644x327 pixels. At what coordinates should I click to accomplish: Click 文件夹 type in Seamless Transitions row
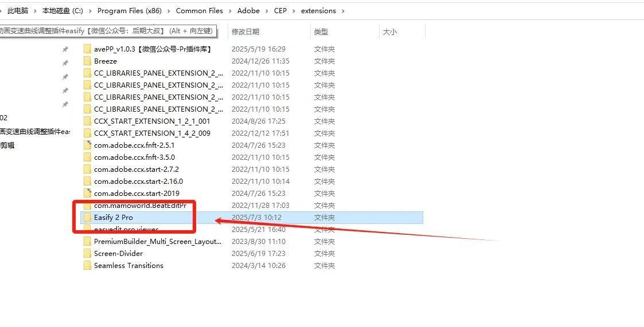coord(325,266)
